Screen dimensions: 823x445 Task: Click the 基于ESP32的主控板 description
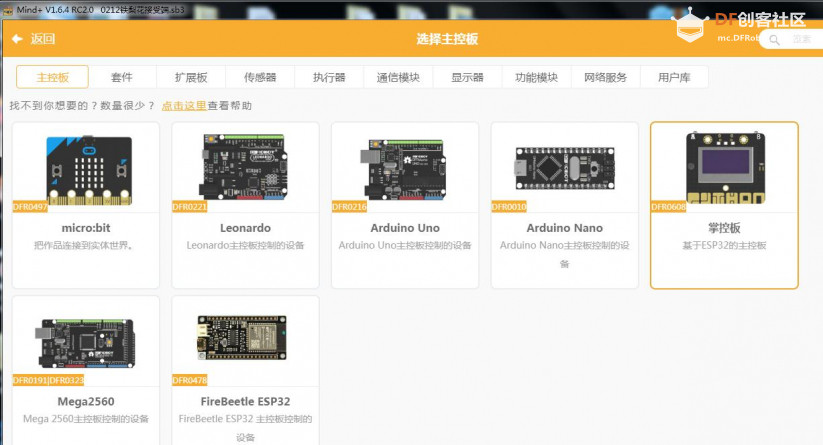coord(724,245)
